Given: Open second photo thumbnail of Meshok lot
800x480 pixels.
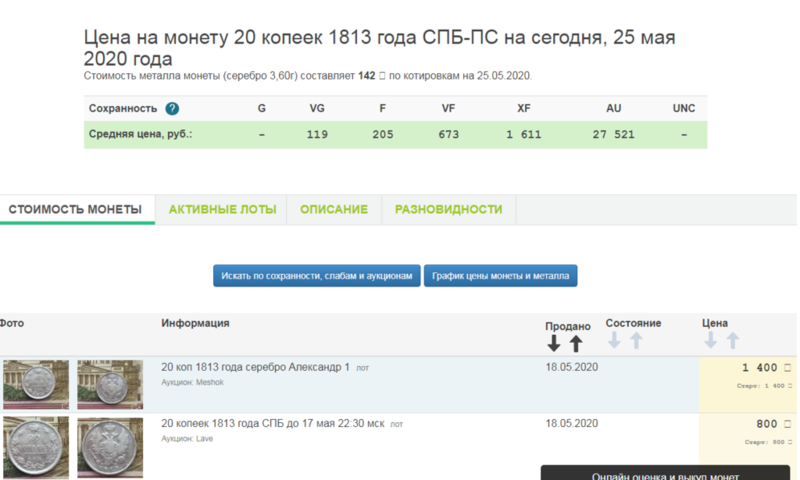Looking at the screenshot, I should click(110, 385).
